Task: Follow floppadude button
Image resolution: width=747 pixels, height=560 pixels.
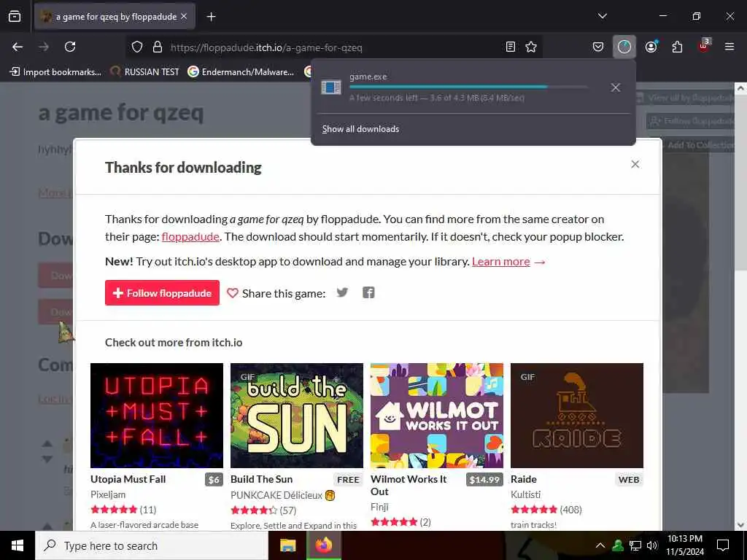Action: (x=163, y=293)
